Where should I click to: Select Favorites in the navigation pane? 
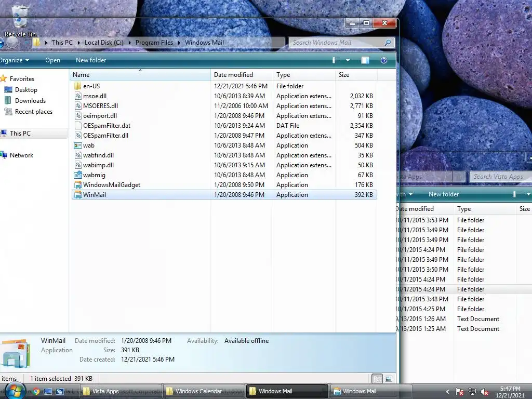point(22,79)
